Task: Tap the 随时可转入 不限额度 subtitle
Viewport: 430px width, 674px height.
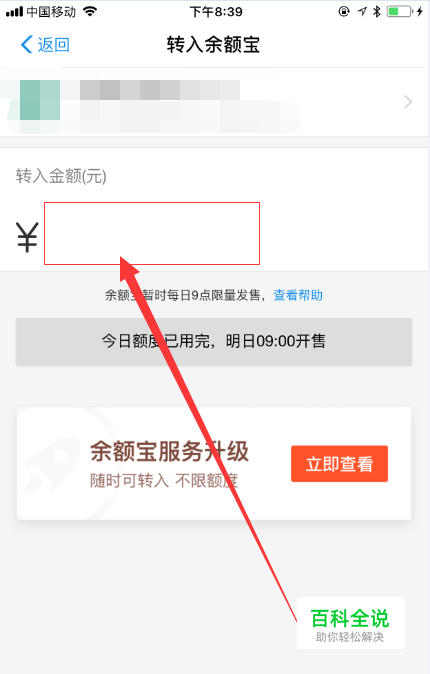Action: 164,481
